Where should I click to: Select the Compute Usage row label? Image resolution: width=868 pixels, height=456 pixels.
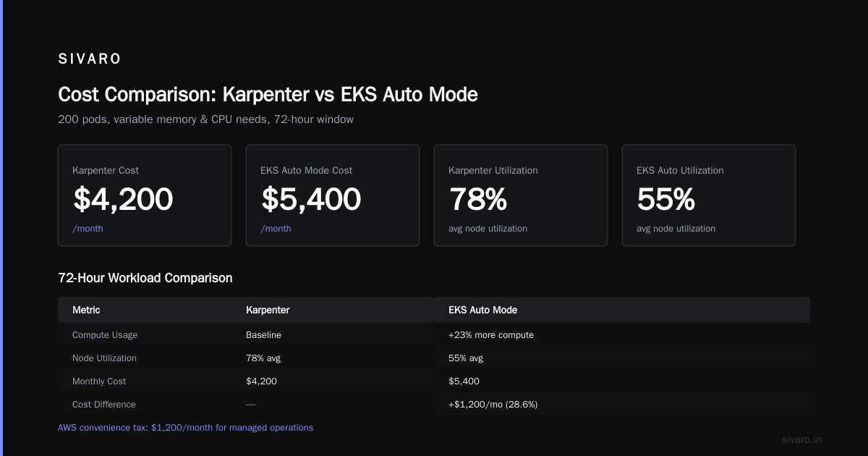tap(105, 335)
